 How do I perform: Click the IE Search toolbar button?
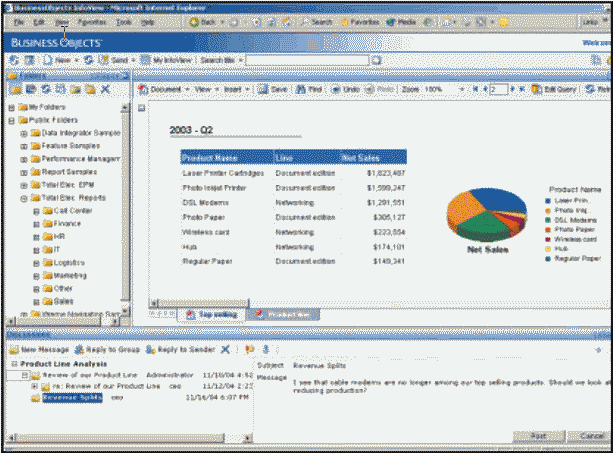[x=317, y=22]
